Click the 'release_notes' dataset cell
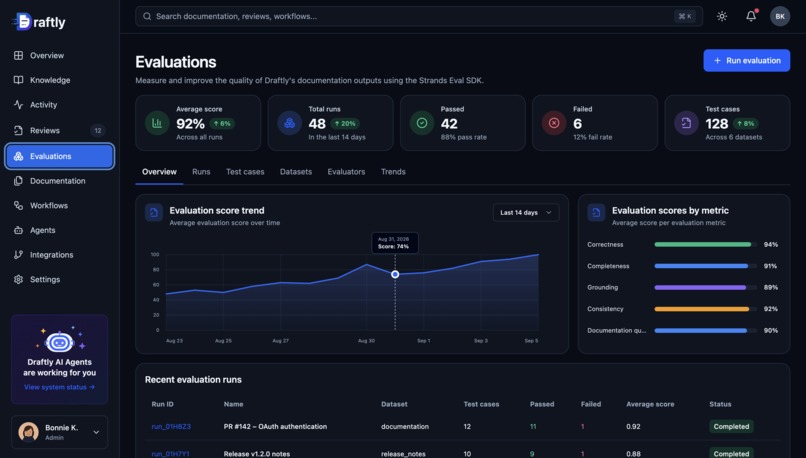The image size is (806, 458). [404, 454]
